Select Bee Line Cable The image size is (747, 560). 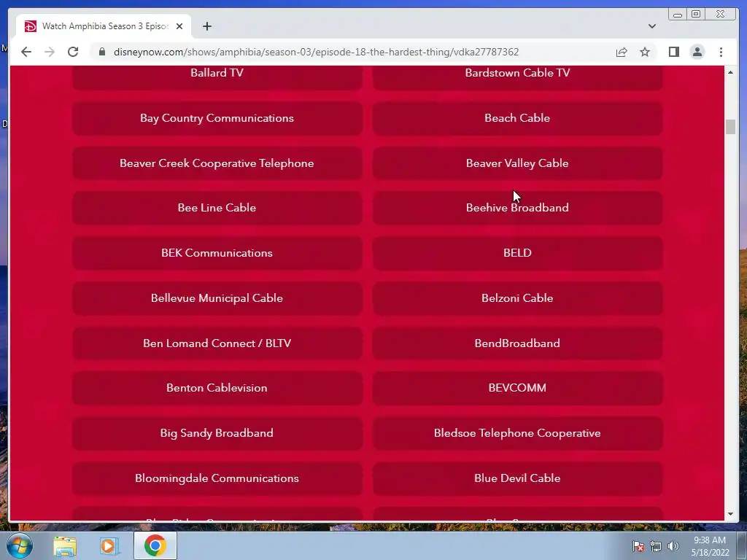[217, 208]
